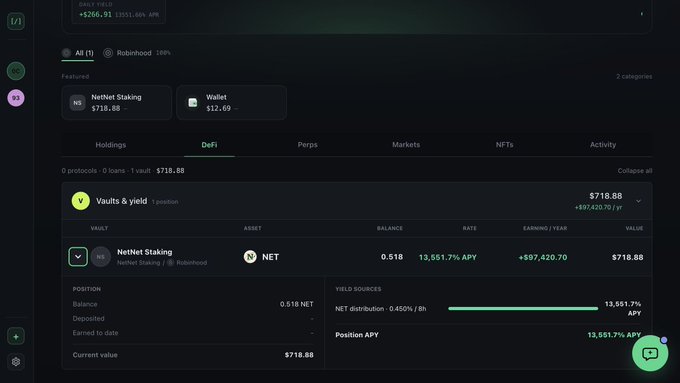680x383 pixels.
Task: Select the green CC account avatar
Action: (x=16, y=71)
